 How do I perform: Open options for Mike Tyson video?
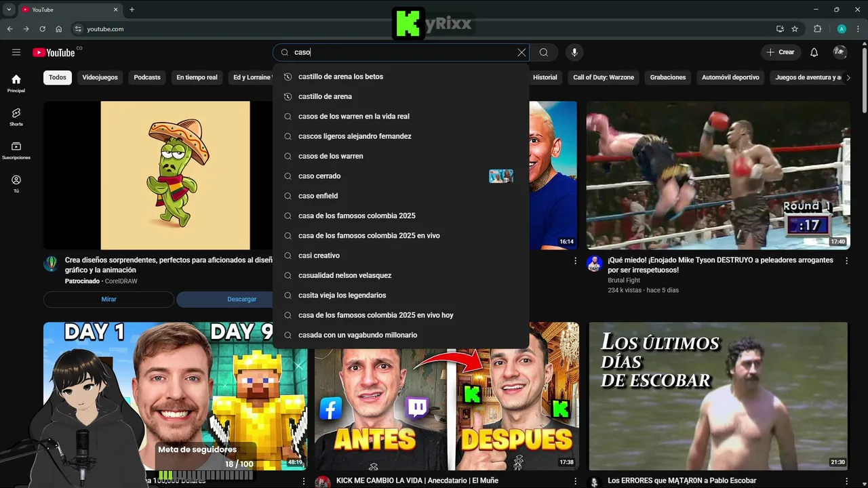846,260
